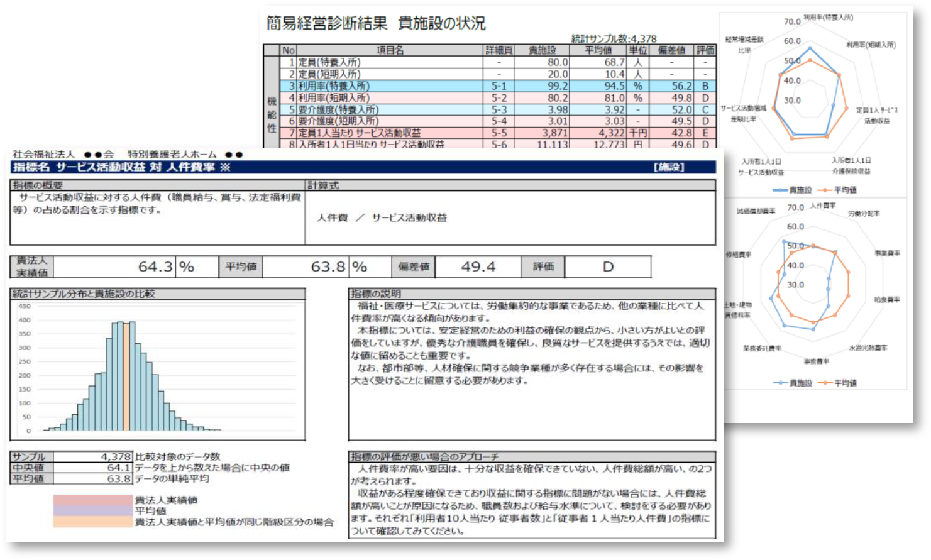Click radar axis label 業務委託費率

click(x=762, y=348)
